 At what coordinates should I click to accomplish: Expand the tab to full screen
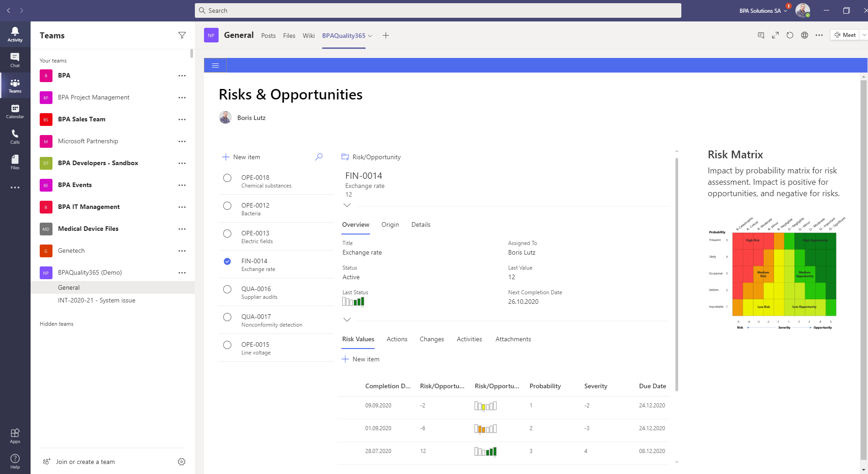tap(775, 35)
